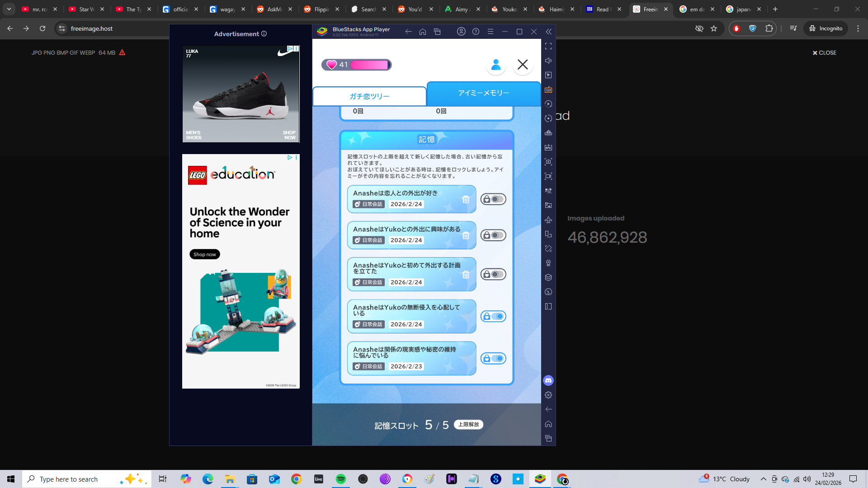Click the BlueStacks help question-mark icon
Screen dimensions: 868x488
[476, 32]
